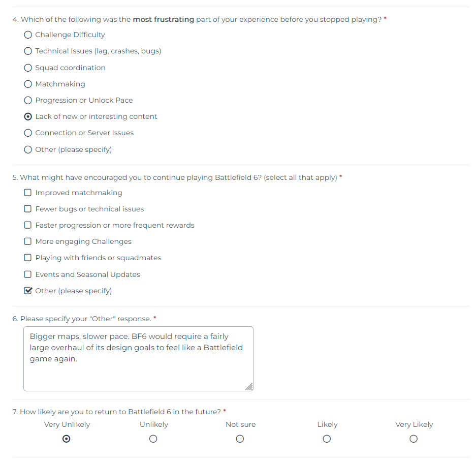Click Lack of new or interesting content
The image size is (476, 464).
pos(28,116)
